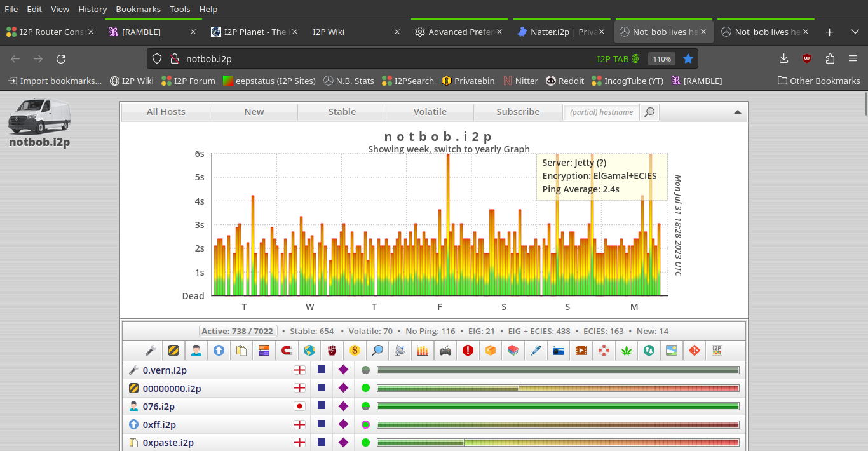Choose the green cannabis leaf category icon
The image size is (868, 451).
tap(627, 350)
